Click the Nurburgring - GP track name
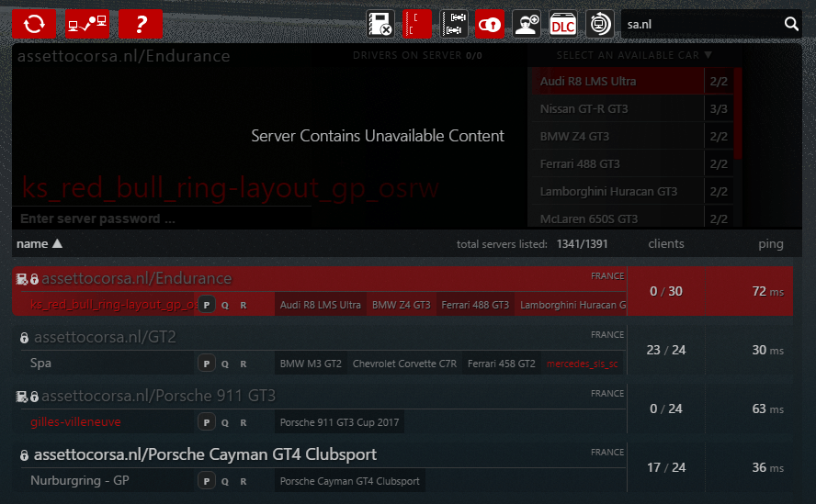 tap(80, 481)
